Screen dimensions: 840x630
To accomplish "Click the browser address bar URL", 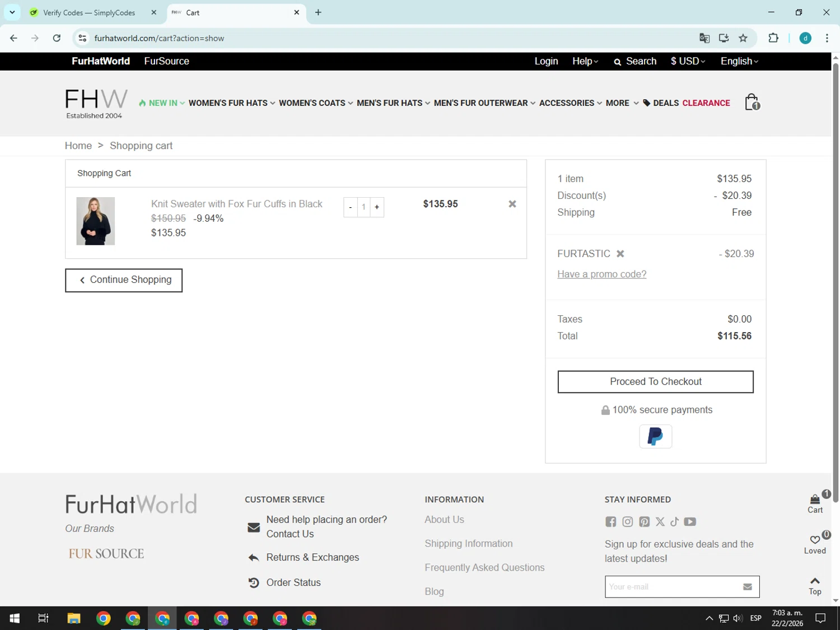I will tap(159, 38).
